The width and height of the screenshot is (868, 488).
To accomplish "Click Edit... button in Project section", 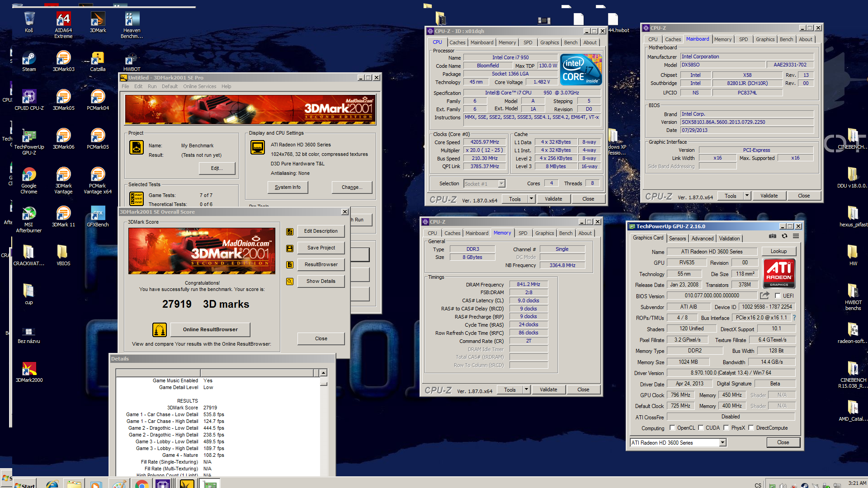I will click(x=217, y=168).
